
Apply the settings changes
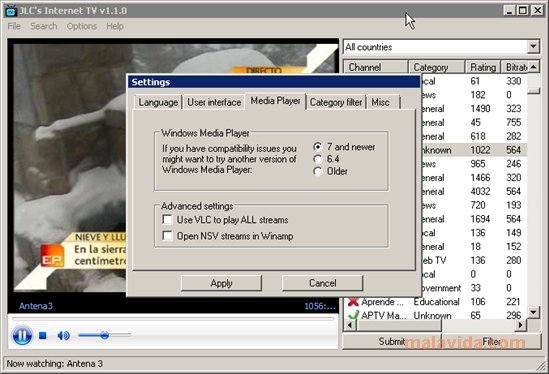click(x=221, y=283)
